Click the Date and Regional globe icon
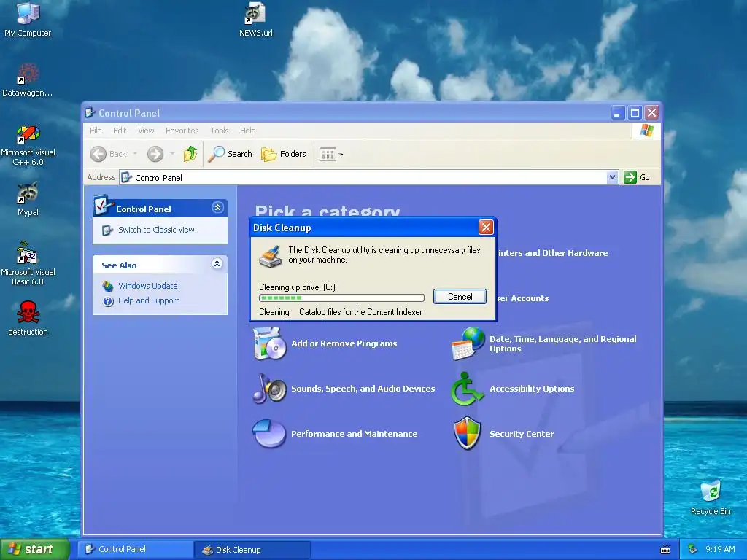Image resolution: width=747 pixels, height=560 pixels. pos(468,343)
